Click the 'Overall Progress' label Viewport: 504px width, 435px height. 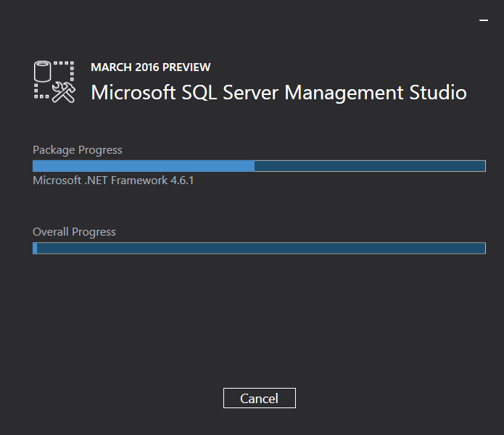tap(74, 232)
